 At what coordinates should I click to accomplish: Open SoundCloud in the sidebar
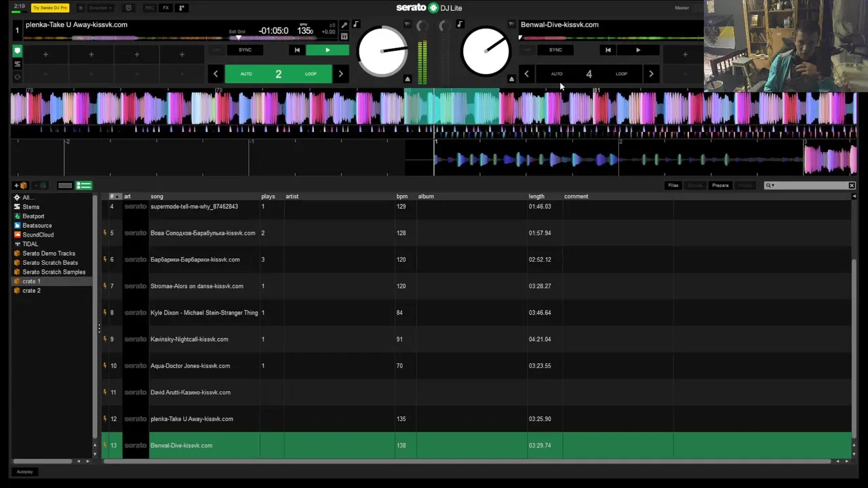38,235
